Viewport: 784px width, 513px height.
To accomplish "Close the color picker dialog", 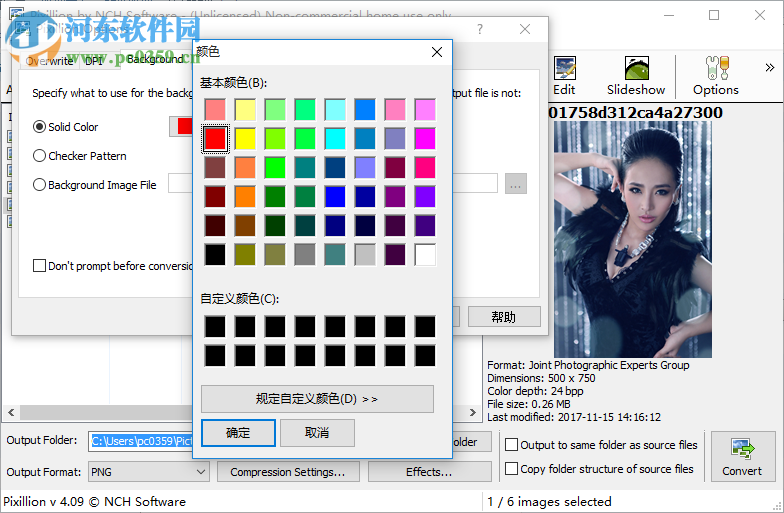I will tap(436, 52).
